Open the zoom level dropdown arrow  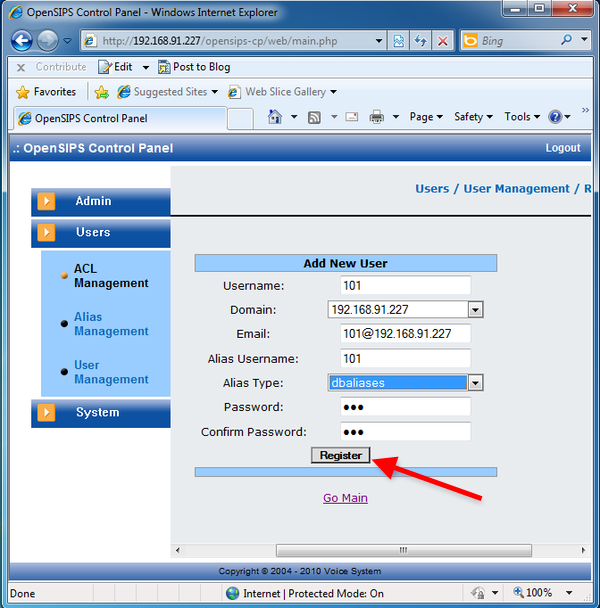tap(569, 592)
